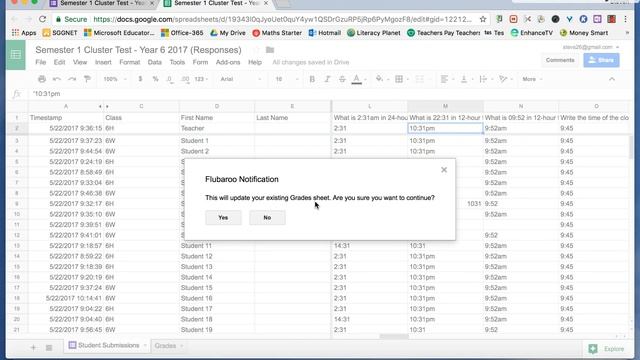
Task: Click the Sheets home icon
Action: pos(16,55)
